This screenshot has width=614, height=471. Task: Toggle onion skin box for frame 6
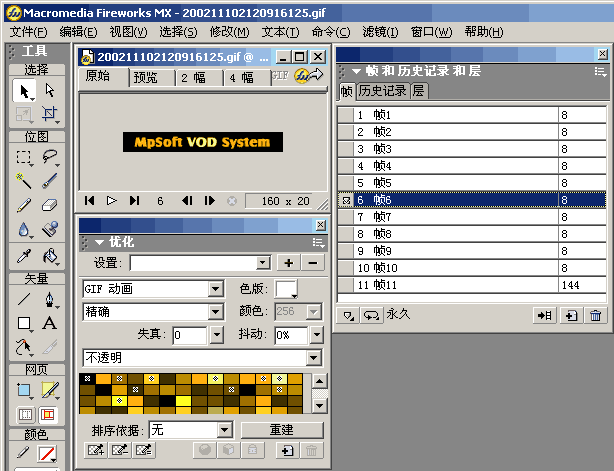[346, 200]
